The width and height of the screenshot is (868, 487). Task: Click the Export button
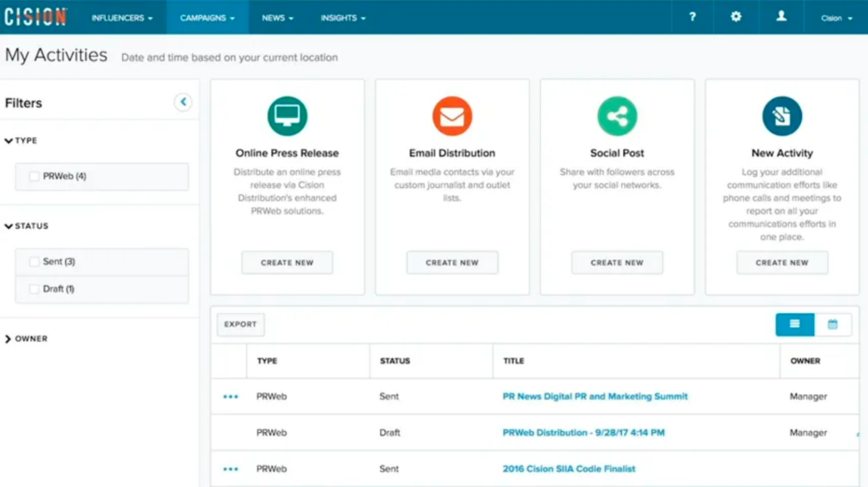(240, 324)
